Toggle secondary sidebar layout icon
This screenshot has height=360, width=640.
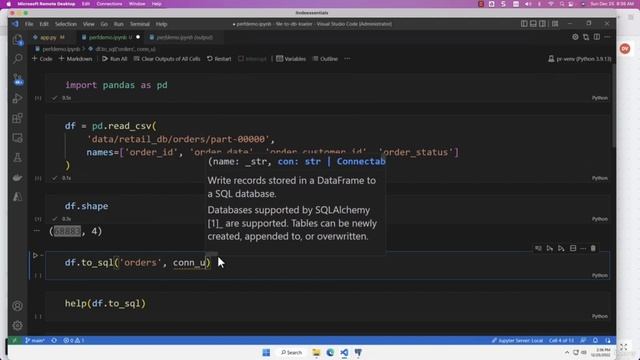[x=542, y=24]
